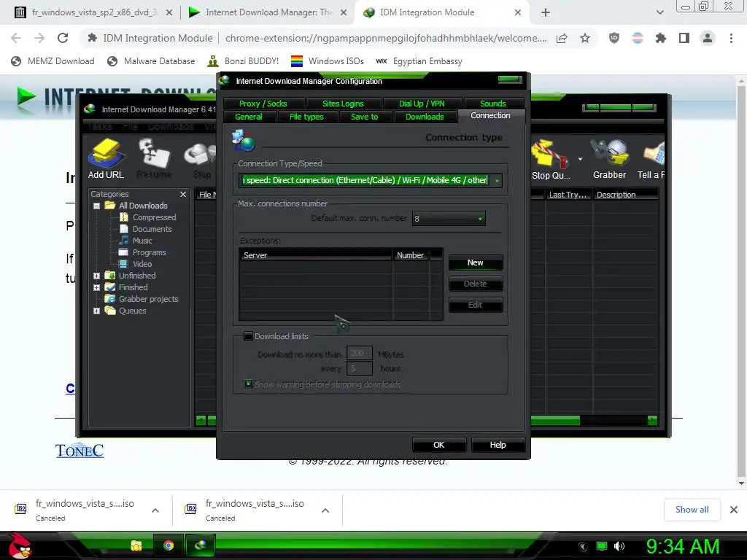Switch to the General tab
Viewport: 747px width, 560px height.
[x=249, y=117]
